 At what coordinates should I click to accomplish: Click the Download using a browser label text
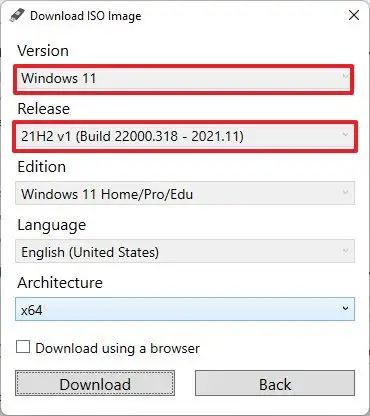[x=117, y=348]
